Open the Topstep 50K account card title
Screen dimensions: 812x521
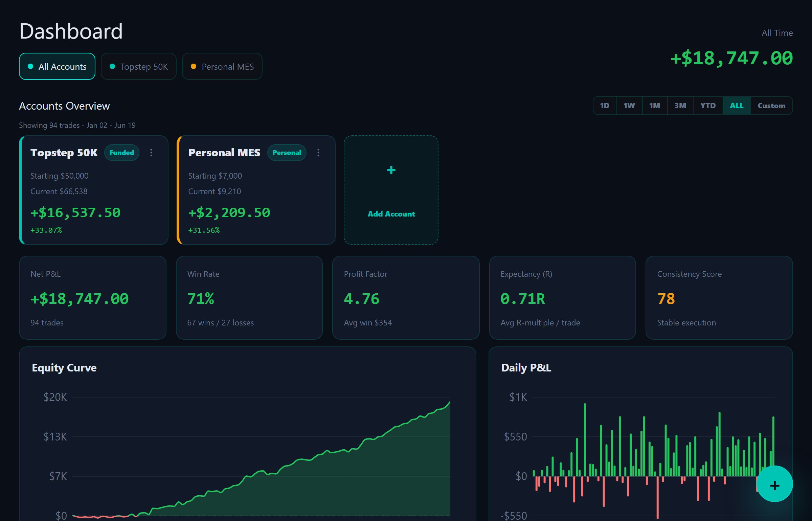64,153
